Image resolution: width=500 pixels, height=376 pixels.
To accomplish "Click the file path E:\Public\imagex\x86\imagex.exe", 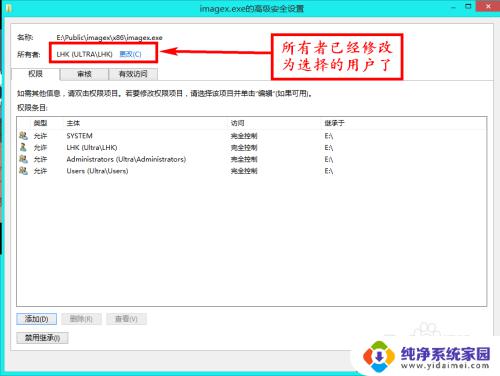I will pyautogui.click(x=109, y=38).
